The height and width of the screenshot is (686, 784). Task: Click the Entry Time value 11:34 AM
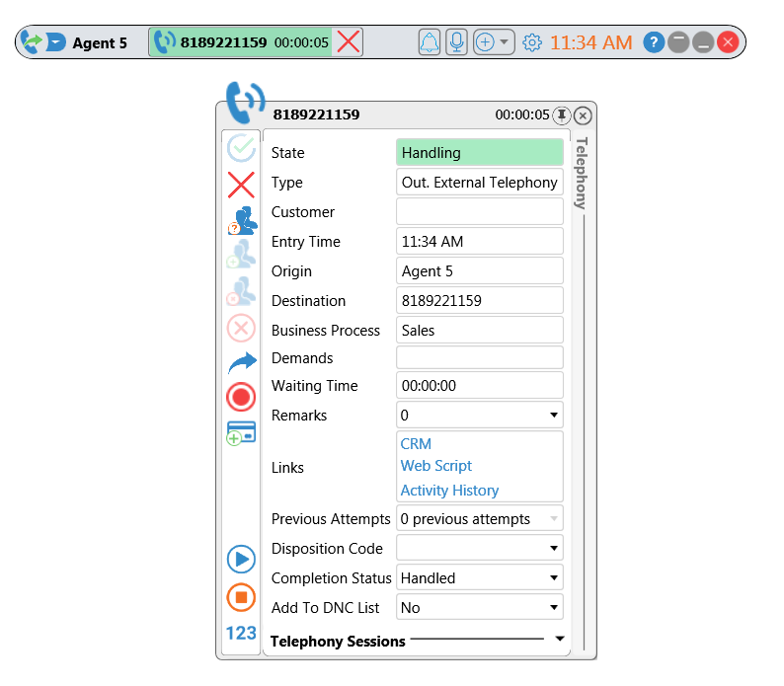click(x=480, y=241)
